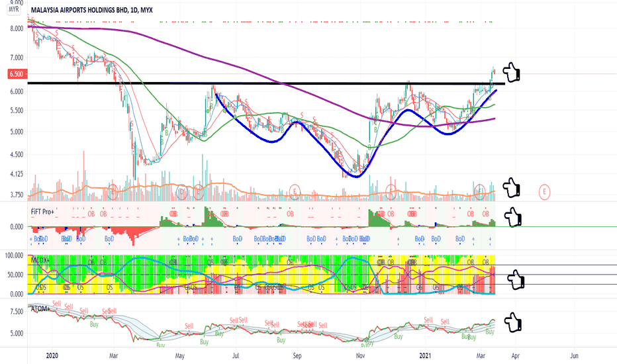This screenshot has width=617, height=364.
Task: Click the MYR currency label
Action: coord(14,9)
